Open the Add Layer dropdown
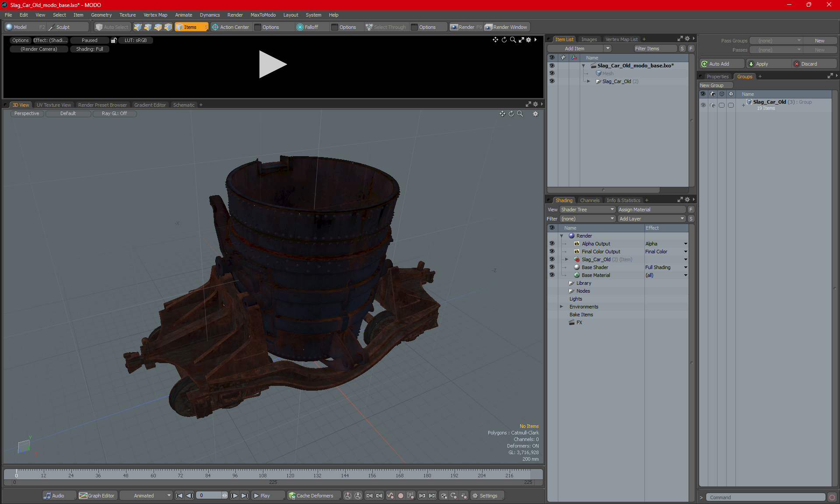The width and height of the screenshot is (840, 504). pos(651,219)
